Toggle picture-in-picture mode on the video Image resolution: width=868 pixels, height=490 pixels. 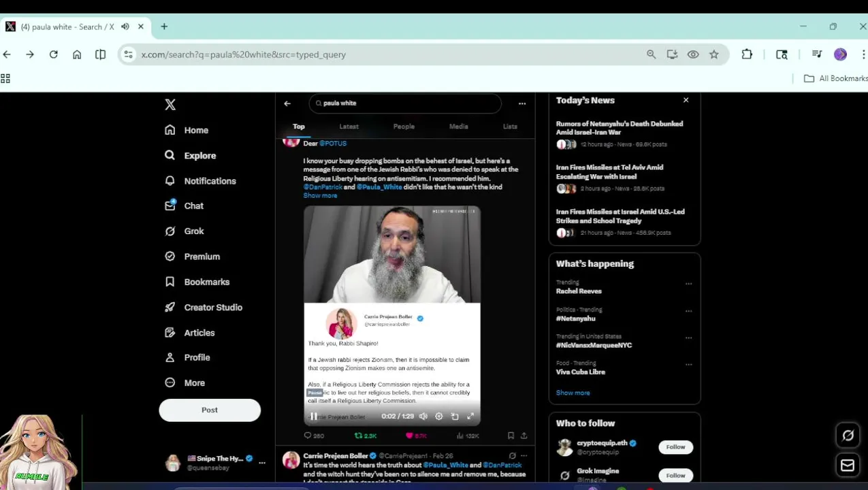click(455, 416)
